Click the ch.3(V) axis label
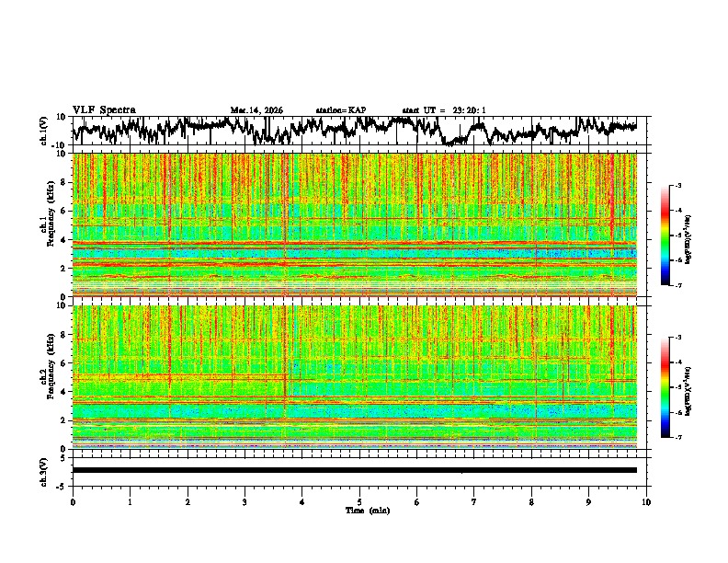The height and width of the screenshot is (563, 728). click(44, 472)
